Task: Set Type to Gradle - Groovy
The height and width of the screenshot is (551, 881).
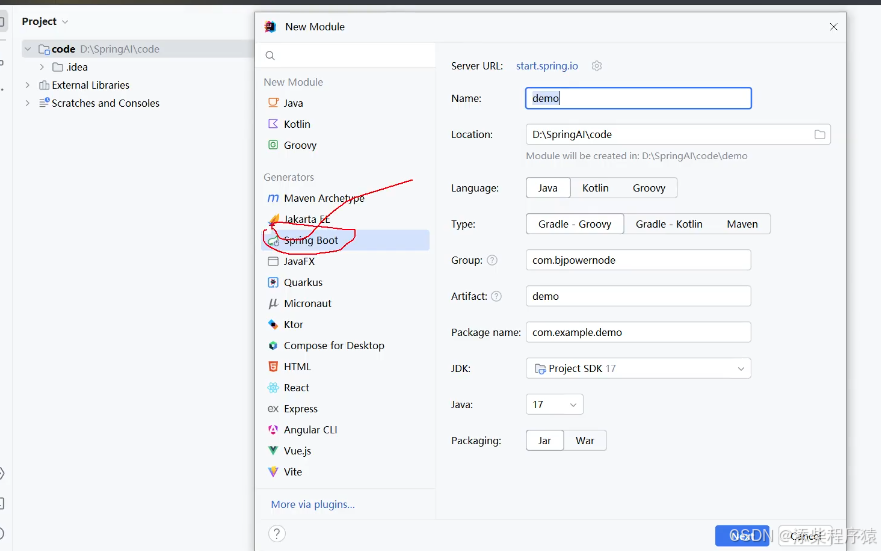Action: 575,224
